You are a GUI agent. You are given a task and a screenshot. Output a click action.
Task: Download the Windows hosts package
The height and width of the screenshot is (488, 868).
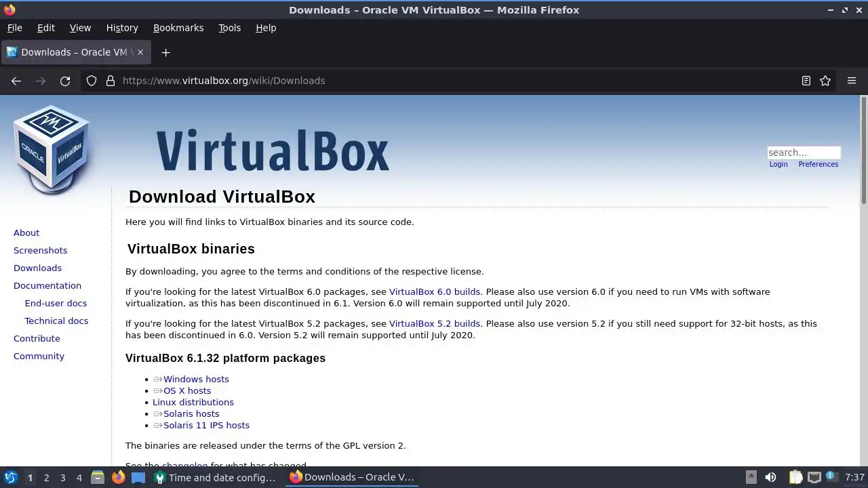click(196, 379)
